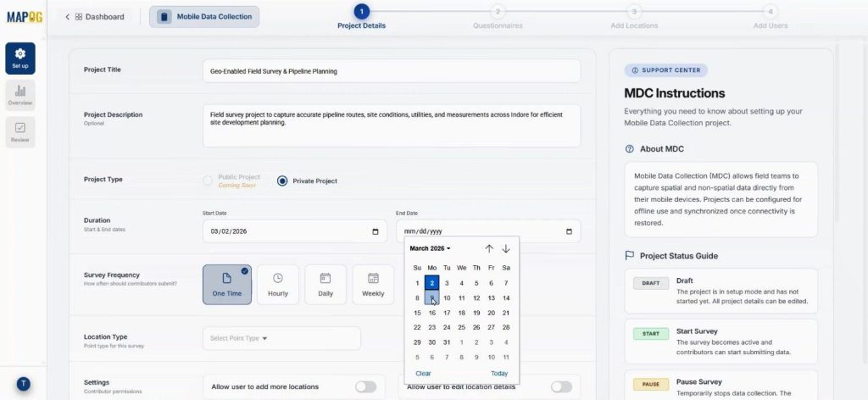This screenshot has height=400, width=868.
Task: Click the user avatar T icon
Action: coord(23,384)
